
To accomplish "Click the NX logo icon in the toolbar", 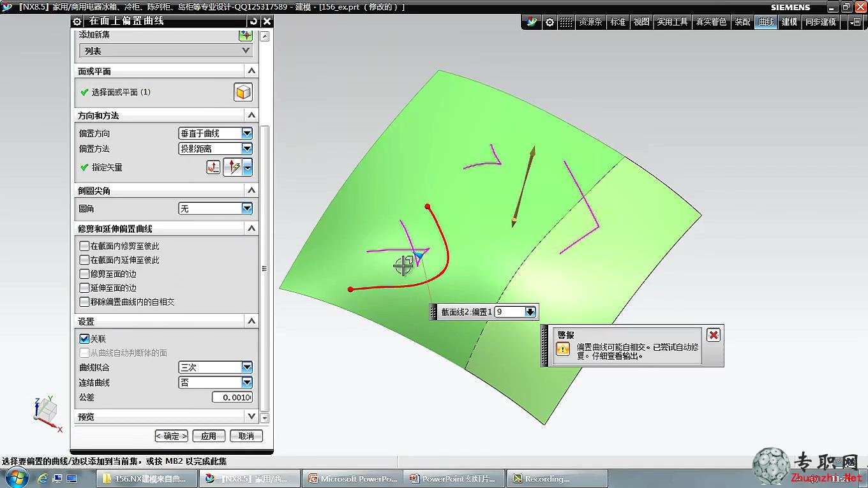I will 532,22.
